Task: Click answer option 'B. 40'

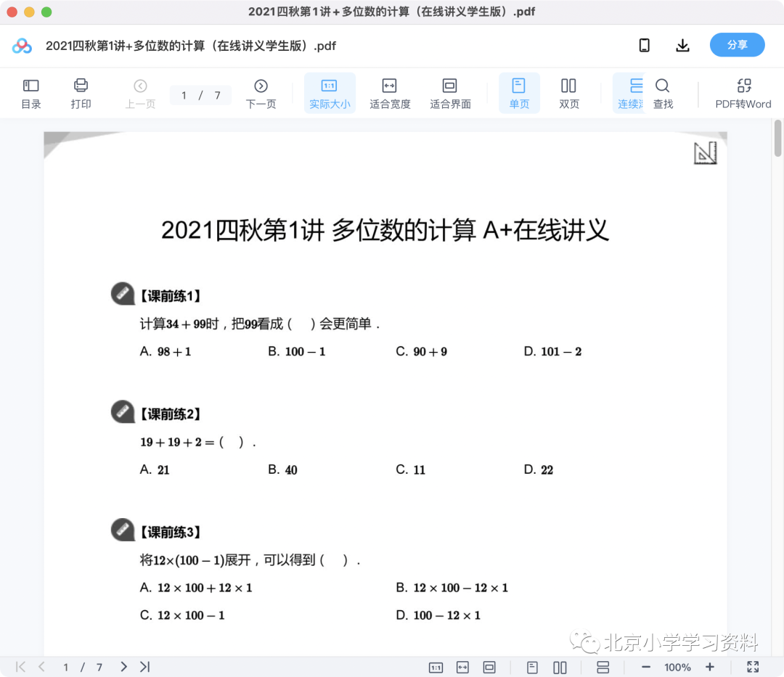Action: 282,469
